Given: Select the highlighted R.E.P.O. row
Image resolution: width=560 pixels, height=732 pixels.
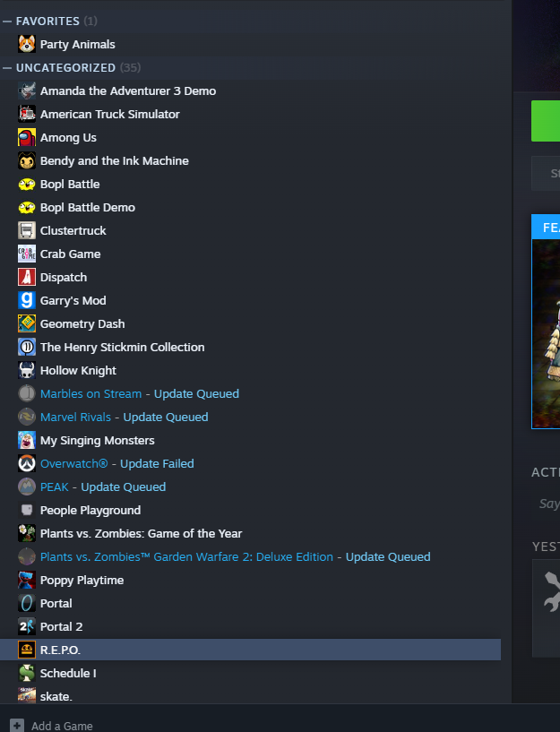Looking at the screenshot, I should click(x=250, y=650).
